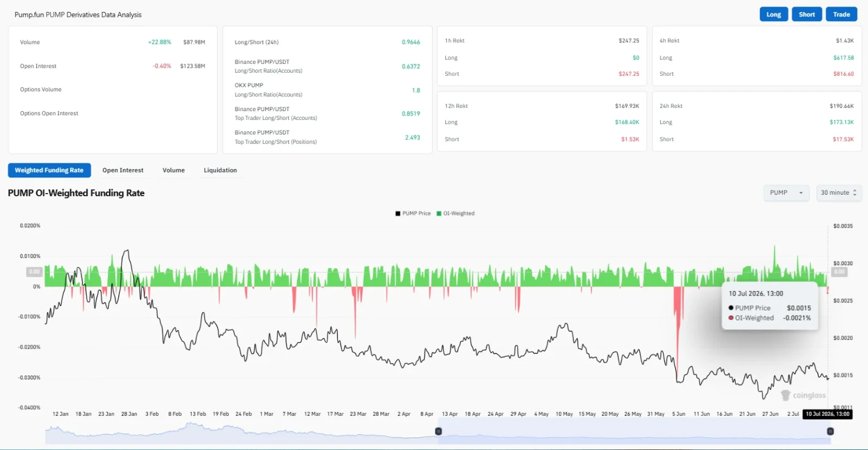
Task: Click the black x-axis date tag 10 Jul 2026, 13:00
Action: 827,414
